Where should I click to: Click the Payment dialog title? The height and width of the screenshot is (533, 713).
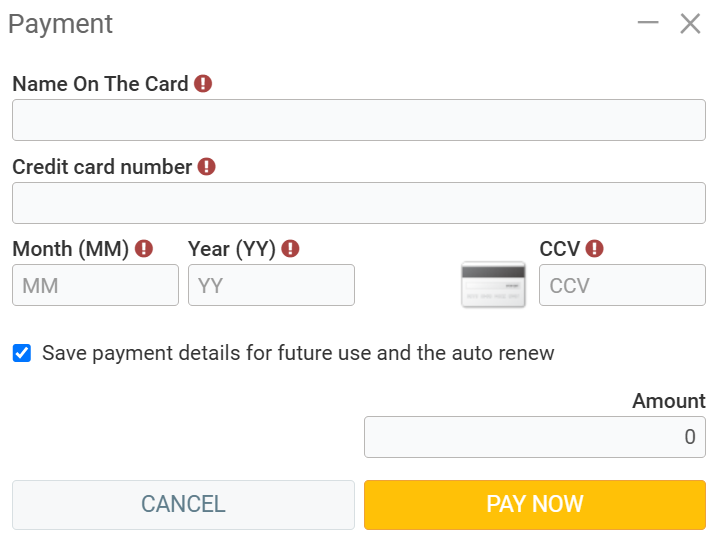click(x=61, y=24)
